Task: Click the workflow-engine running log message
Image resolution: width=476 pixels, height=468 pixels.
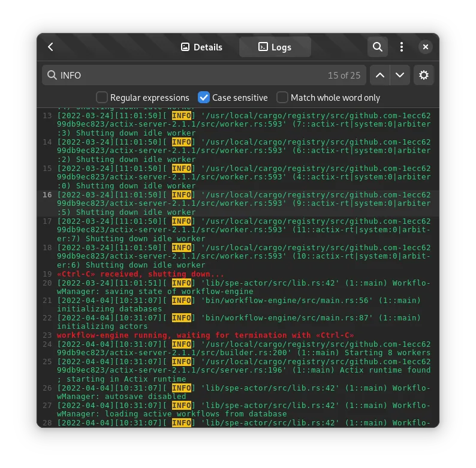Action: 205,335
